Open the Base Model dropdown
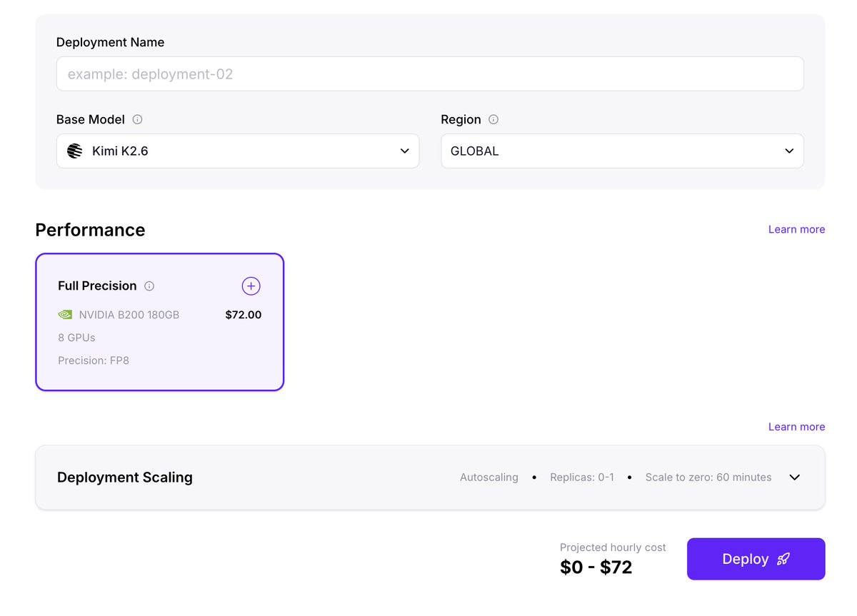Image resolution: width=857 pixels, height=616 pixels. (238, 151)
